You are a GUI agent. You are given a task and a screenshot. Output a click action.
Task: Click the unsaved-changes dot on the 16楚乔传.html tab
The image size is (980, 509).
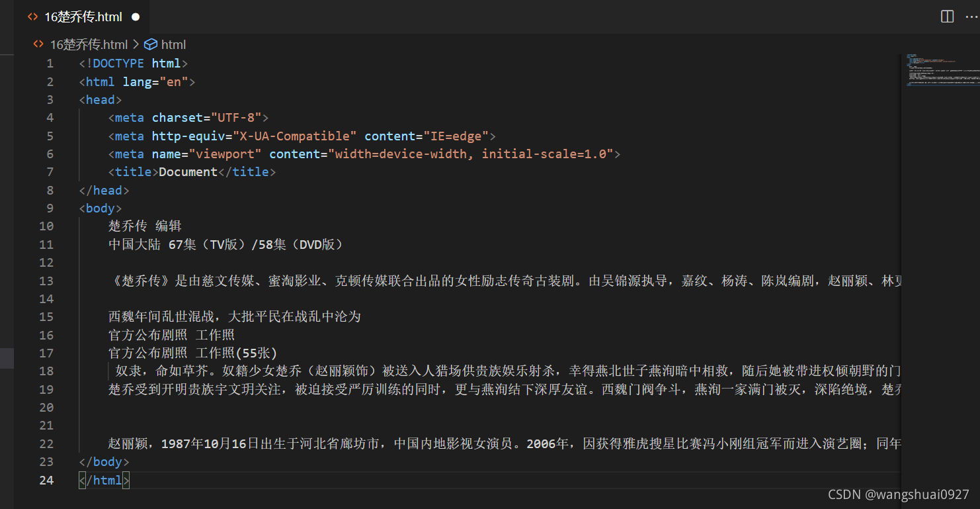pyautogui.click(x=136, y=17)
